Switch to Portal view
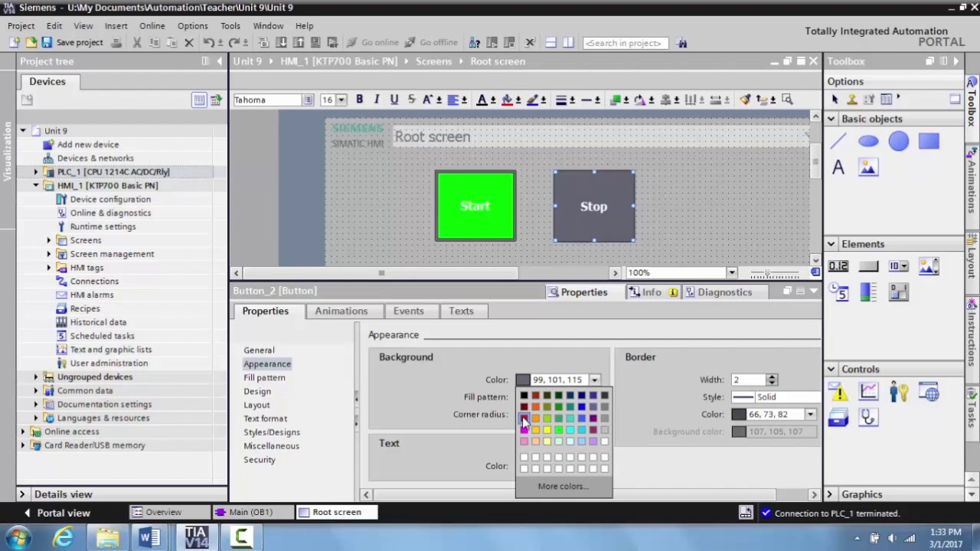 click(57, 513)
